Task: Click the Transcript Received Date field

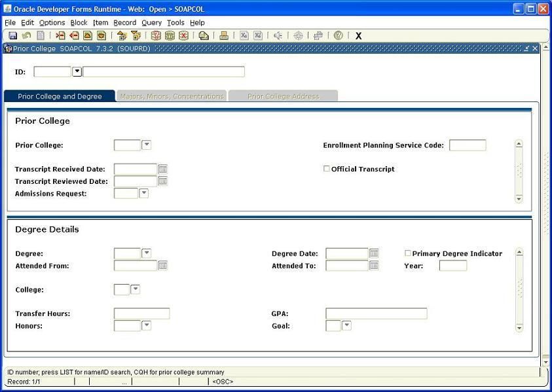Action: (x=136, y=169)
